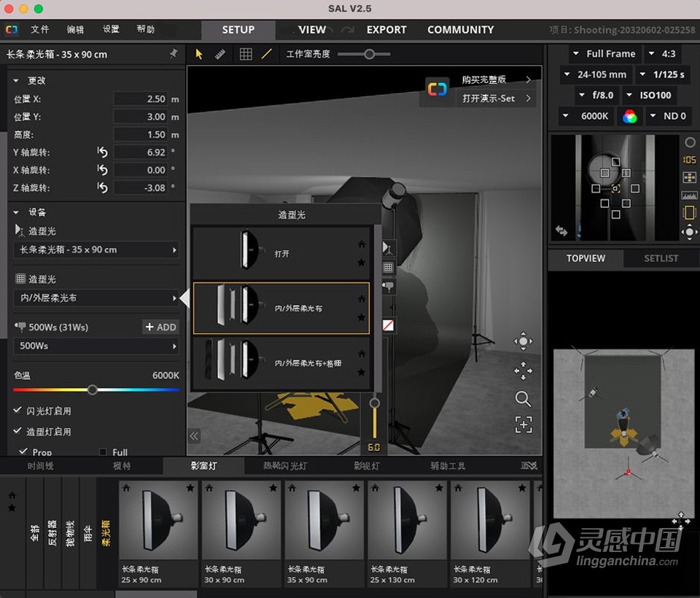The width and height of the screenshot is (700, 598).
Task: Switch to the SETLIST tab
Action: pyautogui.click(x=661, y=258)
